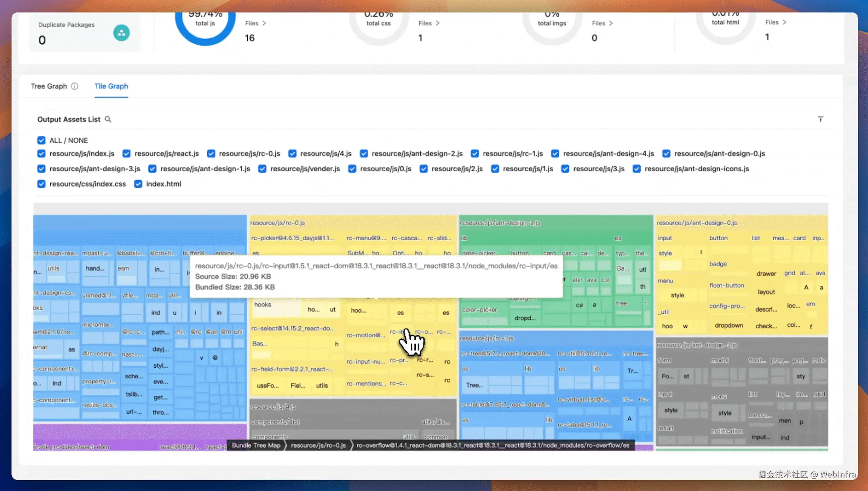This screenshot has height=491, width=868.
Task: Toggle resource/js/ant-design-2.js checkbox
Action: 364,154
